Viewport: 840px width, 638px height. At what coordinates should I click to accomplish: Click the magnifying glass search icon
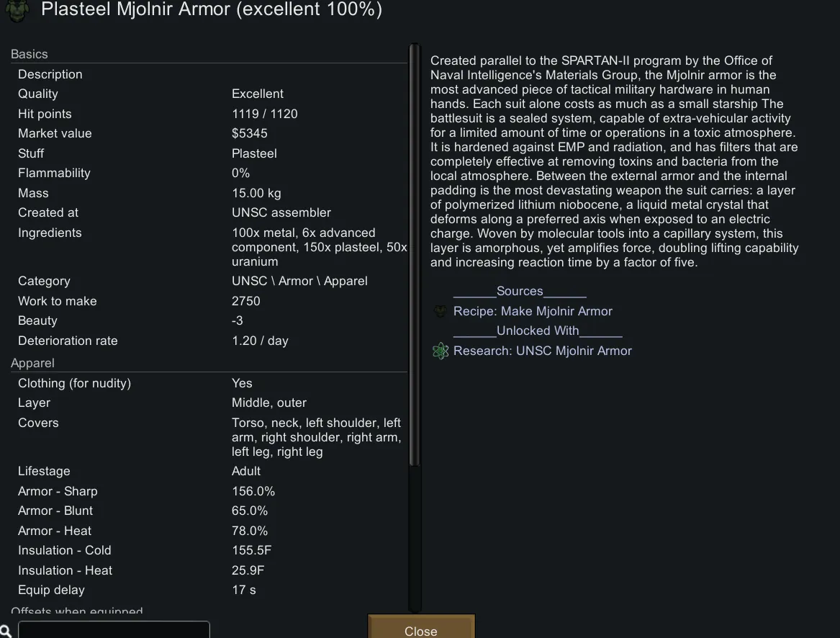[6, 632]
